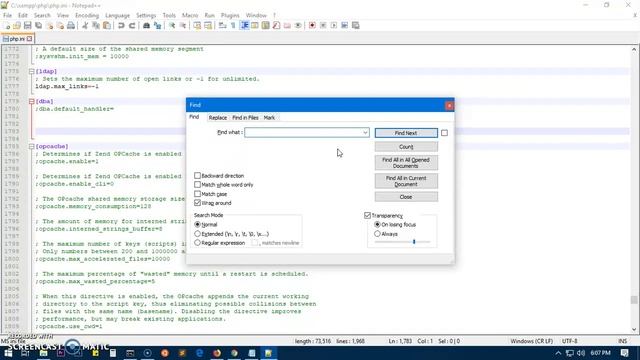Viewport: 640px width, 360px height.
Task: Toggle word wrap toolbar icon
Action: point(222,25)
